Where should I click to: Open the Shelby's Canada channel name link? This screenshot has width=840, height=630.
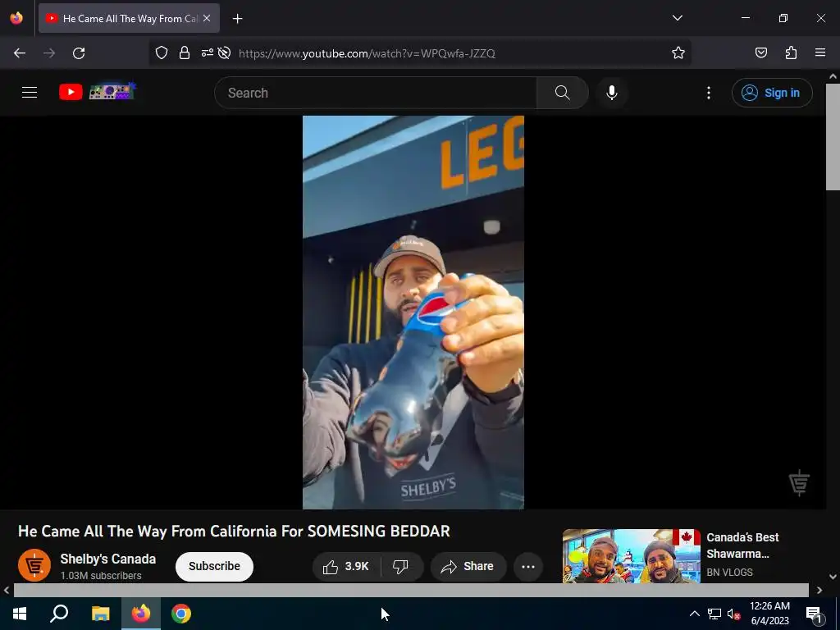[107, 559]
